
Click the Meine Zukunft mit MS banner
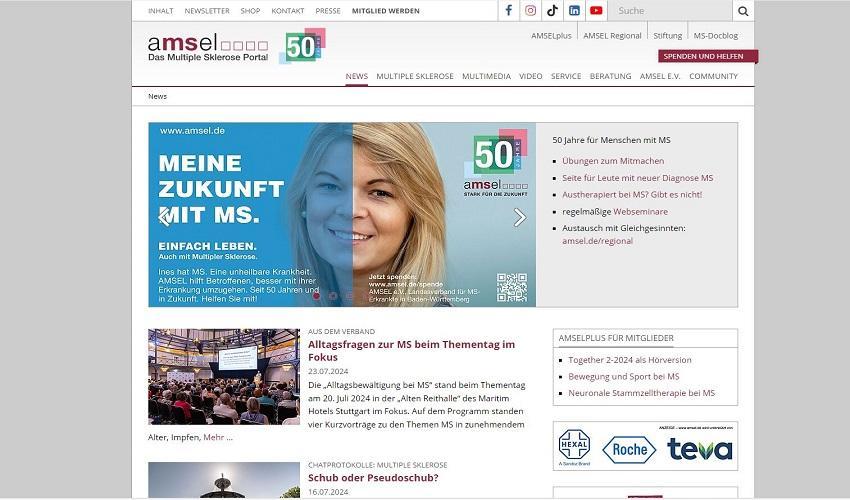click(342, 215)
